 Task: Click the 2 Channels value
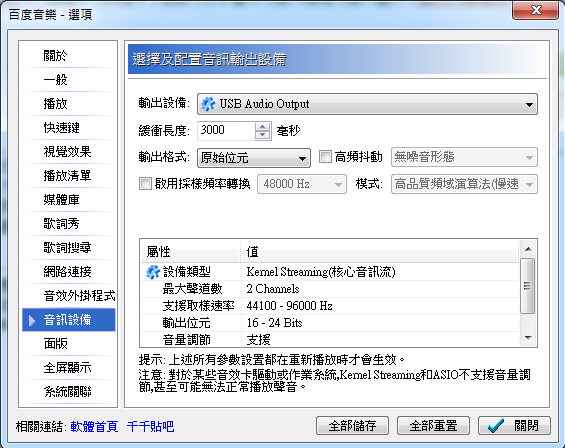click(273, 289)
